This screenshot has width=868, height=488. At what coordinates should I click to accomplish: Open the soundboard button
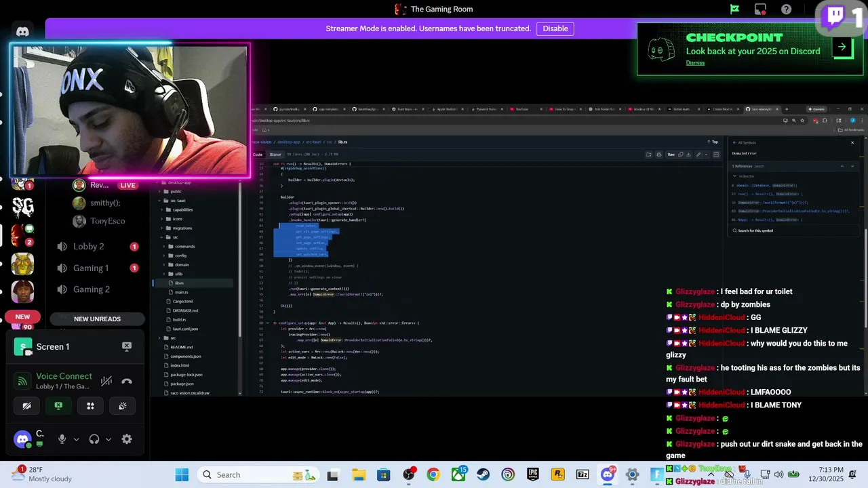[x=122, y=406]
